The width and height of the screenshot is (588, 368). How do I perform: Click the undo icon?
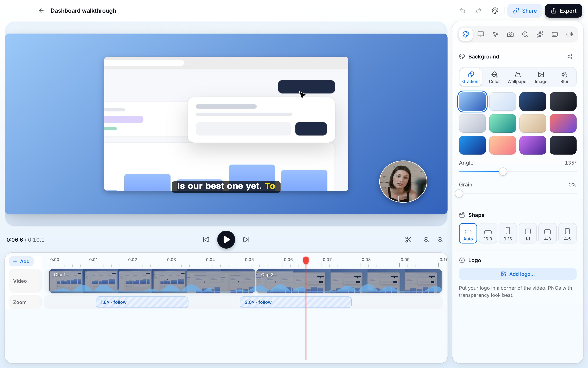pyautogui.click(x=462, y=11)
